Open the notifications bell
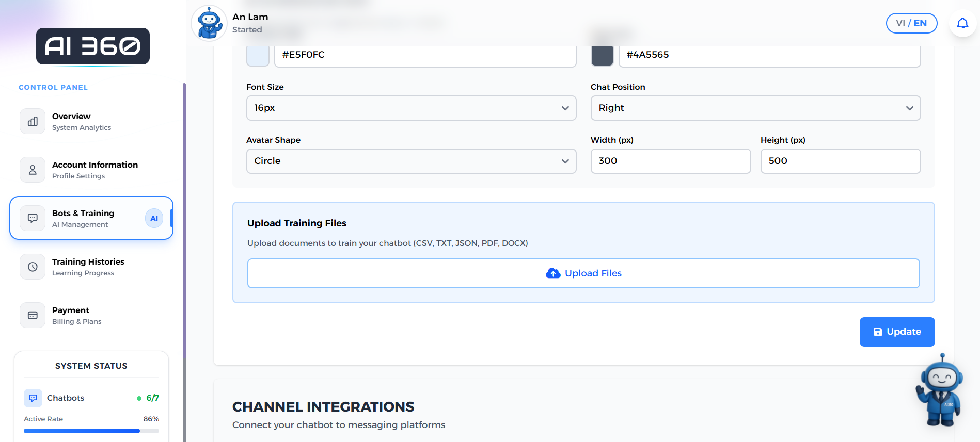Viewport: 980px width, 442px height. (962, 23)
